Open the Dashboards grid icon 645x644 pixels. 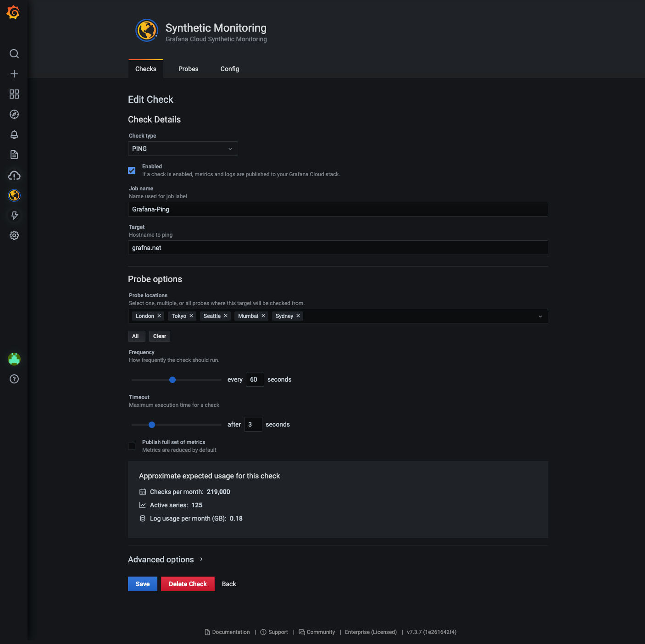(x=14, y=94)
